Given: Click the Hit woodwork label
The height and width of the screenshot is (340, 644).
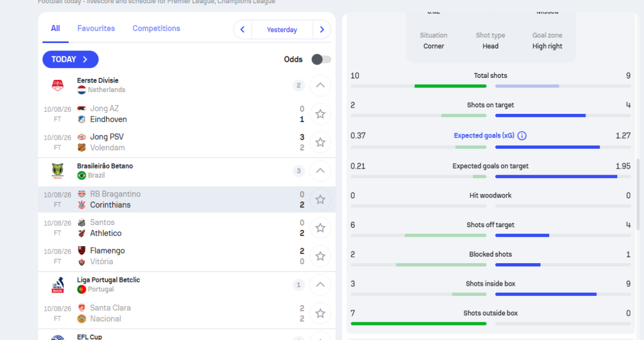Looking at the screenshot, I should pos(491,196).
